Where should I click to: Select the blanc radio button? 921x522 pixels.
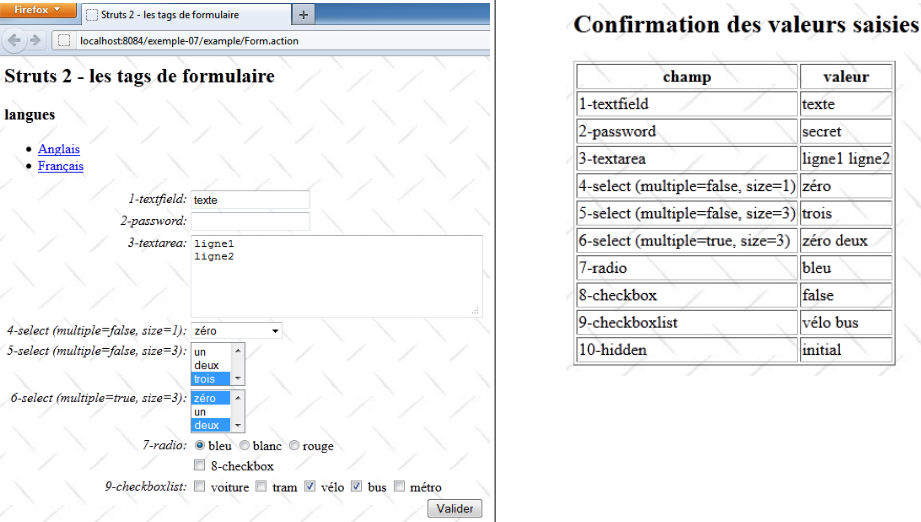click(x=246, y=446)
